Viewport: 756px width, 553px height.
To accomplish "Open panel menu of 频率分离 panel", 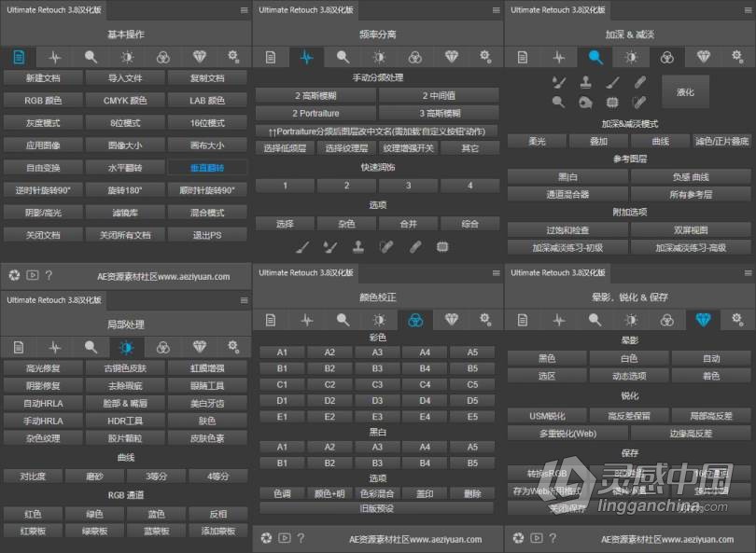I will tap(497, 10).
